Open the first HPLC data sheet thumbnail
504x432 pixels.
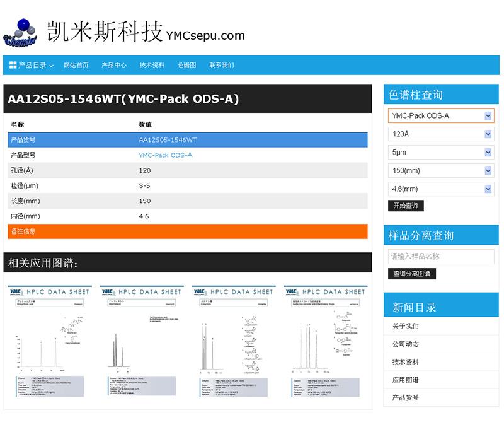pyautogui.click(x=50, y=342)
